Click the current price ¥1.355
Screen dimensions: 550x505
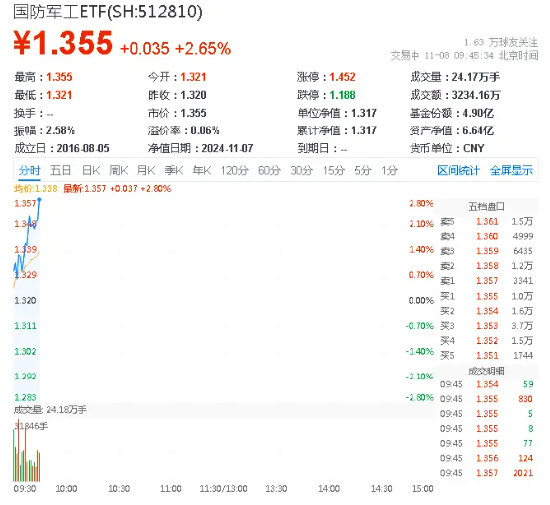pos(63,43)
